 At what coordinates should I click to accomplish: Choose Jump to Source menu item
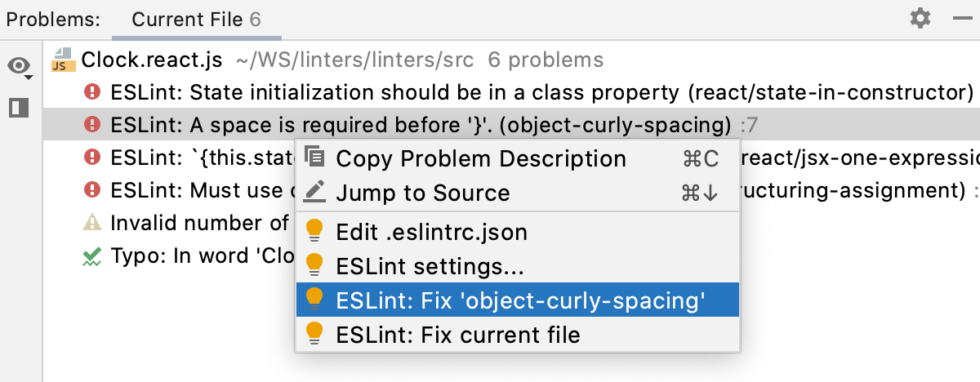click(x=422, y=193)
